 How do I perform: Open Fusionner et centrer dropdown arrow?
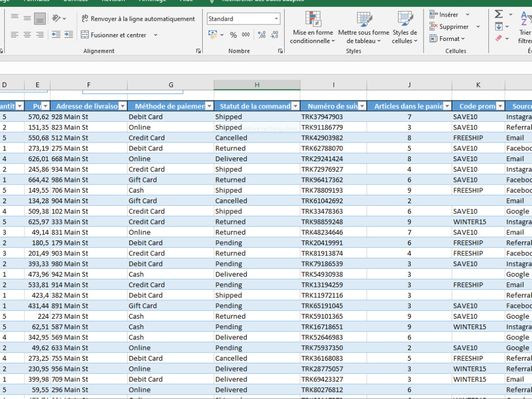click(x=155, y=35)
